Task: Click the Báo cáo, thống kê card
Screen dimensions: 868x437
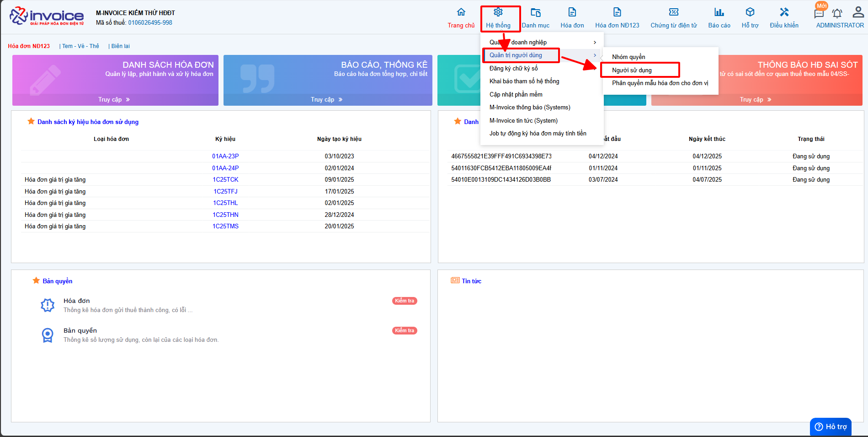Action: click(x=328, y=80)
